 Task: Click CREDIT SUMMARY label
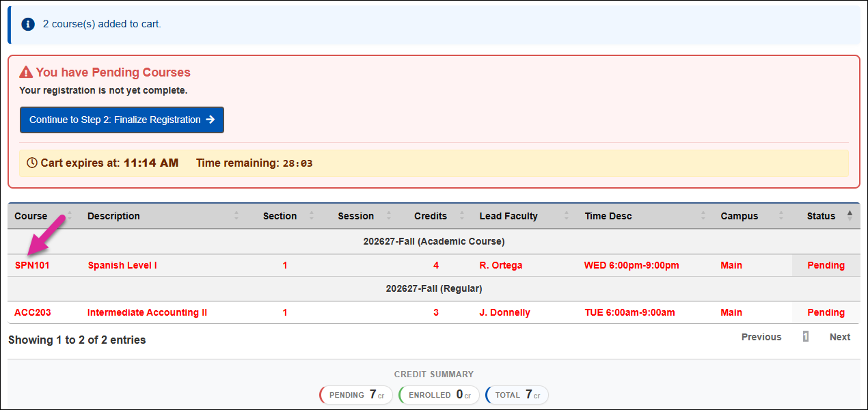[434, 374]
